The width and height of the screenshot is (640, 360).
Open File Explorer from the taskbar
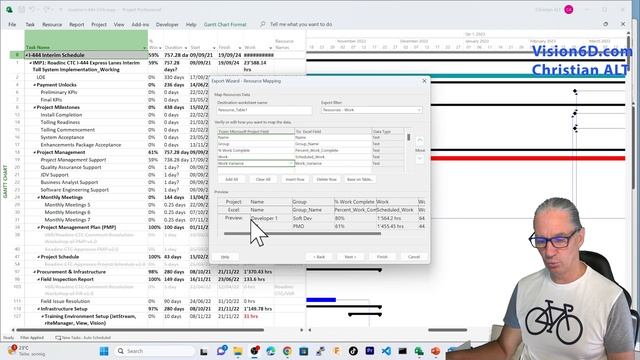pos(238,351)
